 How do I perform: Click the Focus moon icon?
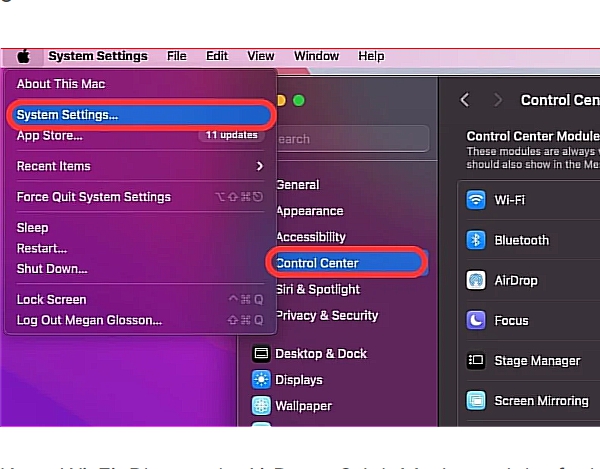point(476,321)
